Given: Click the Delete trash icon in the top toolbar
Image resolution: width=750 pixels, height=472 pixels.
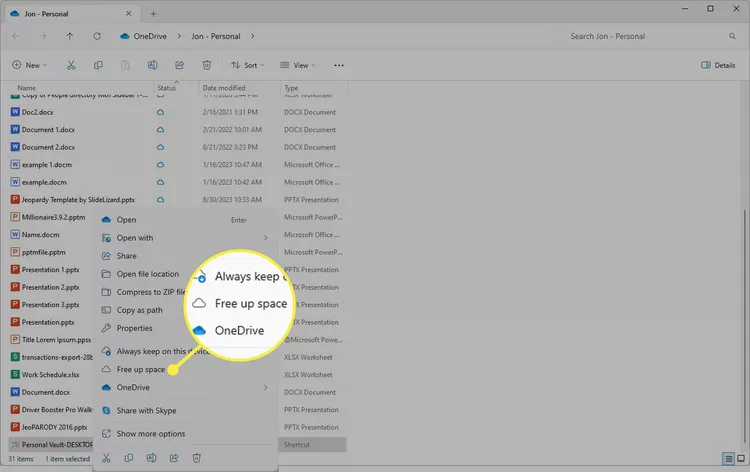Looking at the screenshot, I should [206, 65].
